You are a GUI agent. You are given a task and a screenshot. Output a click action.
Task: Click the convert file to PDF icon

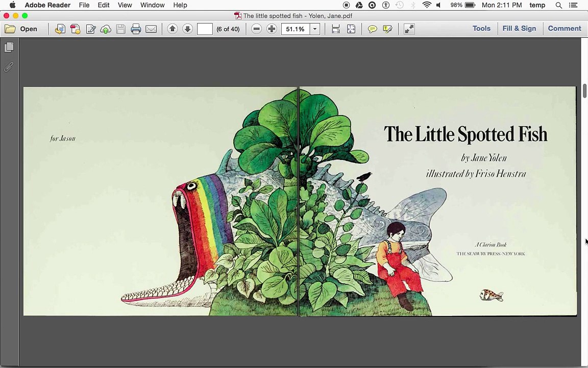pyautogui.click(x=60, y=29)
